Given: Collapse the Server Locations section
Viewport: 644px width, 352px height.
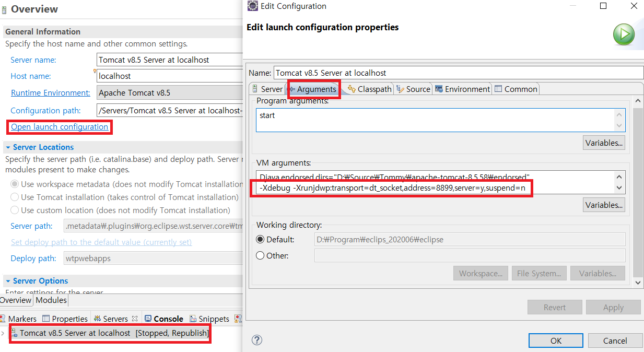Looking at the screenshot, I should click(x=8, y=147).
